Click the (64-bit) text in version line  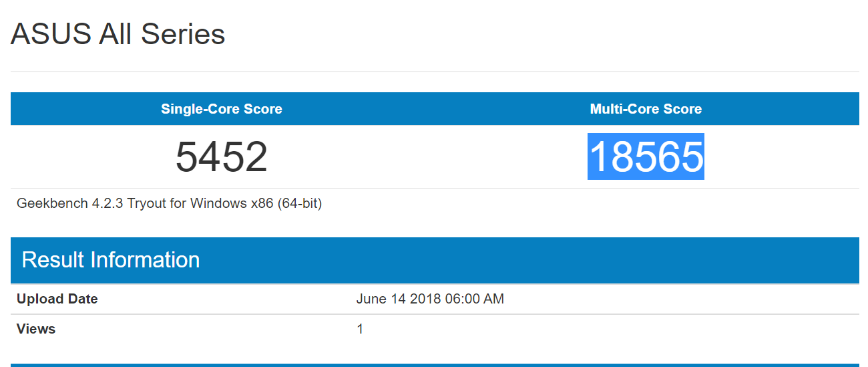click(x=299, y=203)
